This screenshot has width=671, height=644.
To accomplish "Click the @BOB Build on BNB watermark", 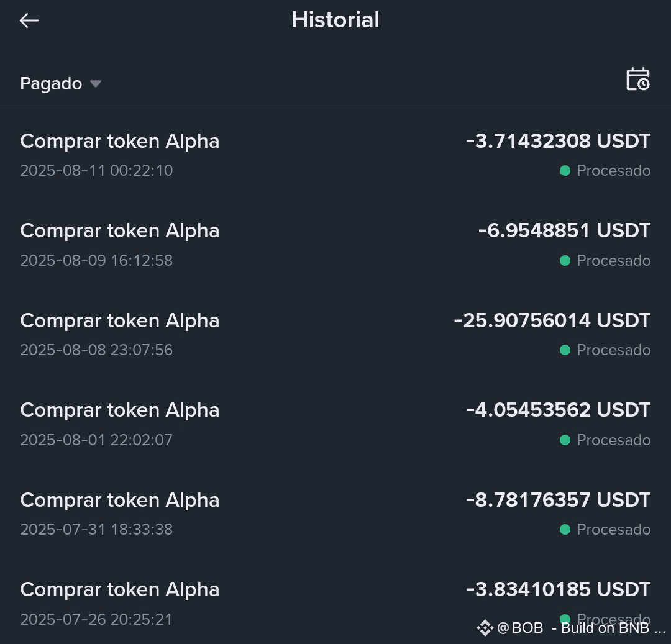I will pos(572,628).
